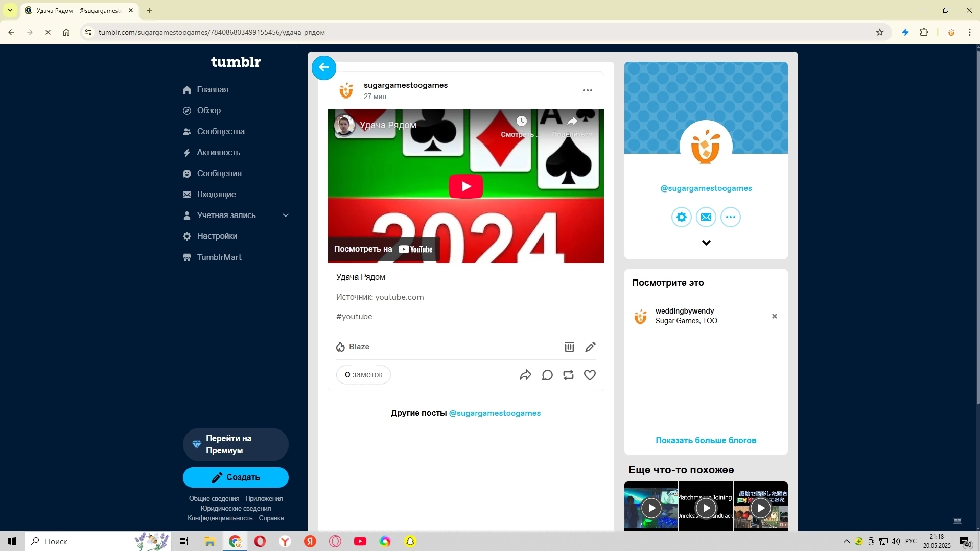Viewport: 980px width, 551px height.
Task: Open YouTube icon in the taskbar
Action: pyautogui.click(x=360, y=541)
